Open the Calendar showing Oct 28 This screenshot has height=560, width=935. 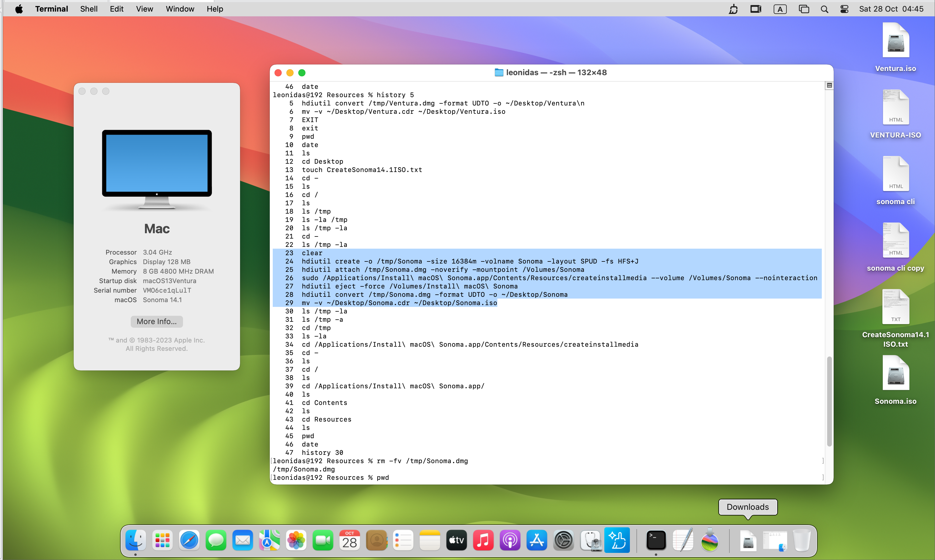[x=350, y=540]
